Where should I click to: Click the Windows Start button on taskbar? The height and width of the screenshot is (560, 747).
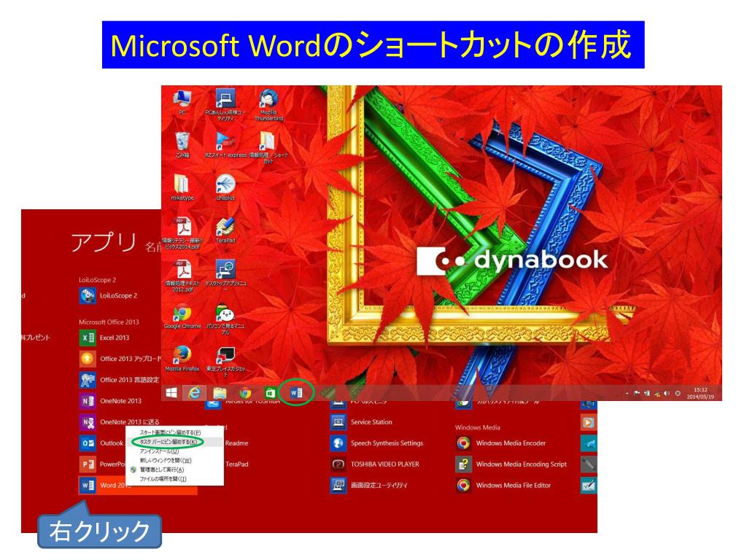coord(171,393)
